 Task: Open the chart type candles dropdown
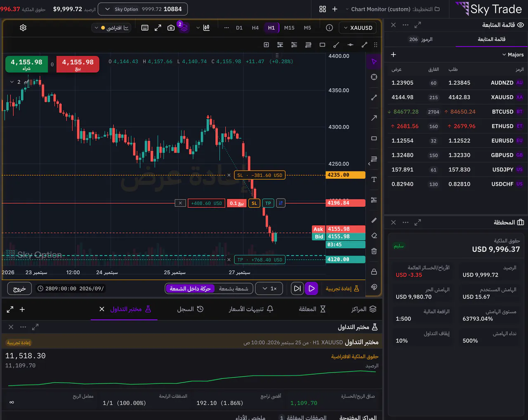pyautogui.click(x=203, y=28)
